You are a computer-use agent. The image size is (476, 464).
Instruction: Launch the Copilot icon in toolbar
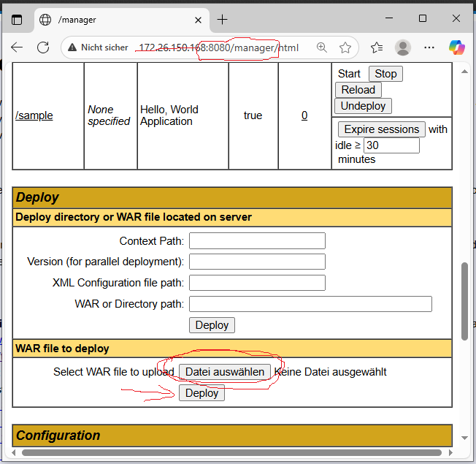456,47
